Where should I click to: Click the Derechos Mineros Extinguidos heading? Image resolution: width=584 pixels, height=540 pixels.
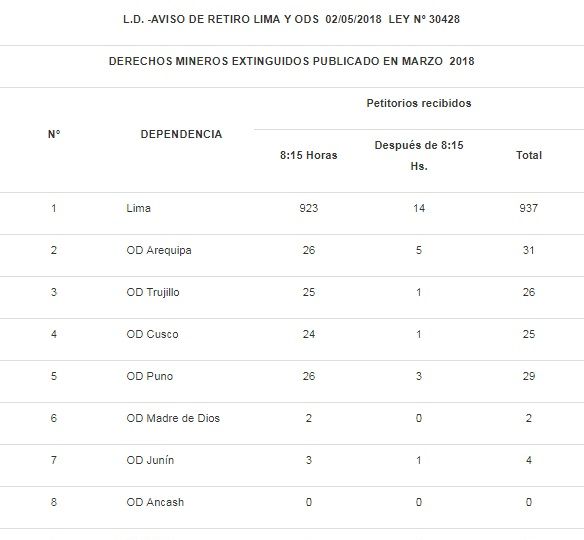[x=292, y=61]
